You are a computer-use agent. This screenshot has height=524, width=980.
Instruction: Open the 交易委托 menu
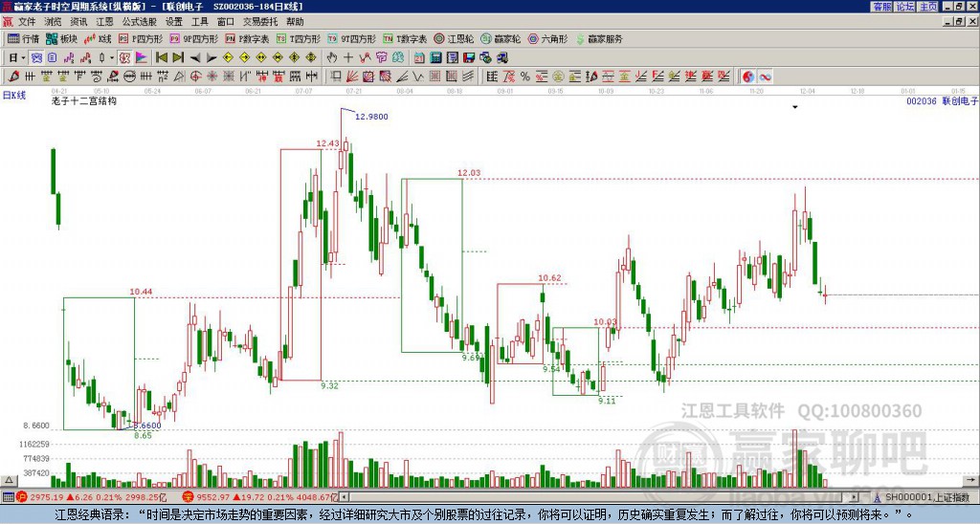tap(260, 22)
